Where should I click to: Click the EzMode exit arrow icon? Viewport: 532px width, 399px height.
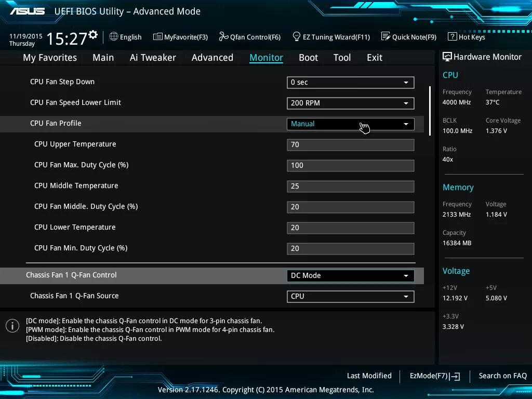coord(455,376)
